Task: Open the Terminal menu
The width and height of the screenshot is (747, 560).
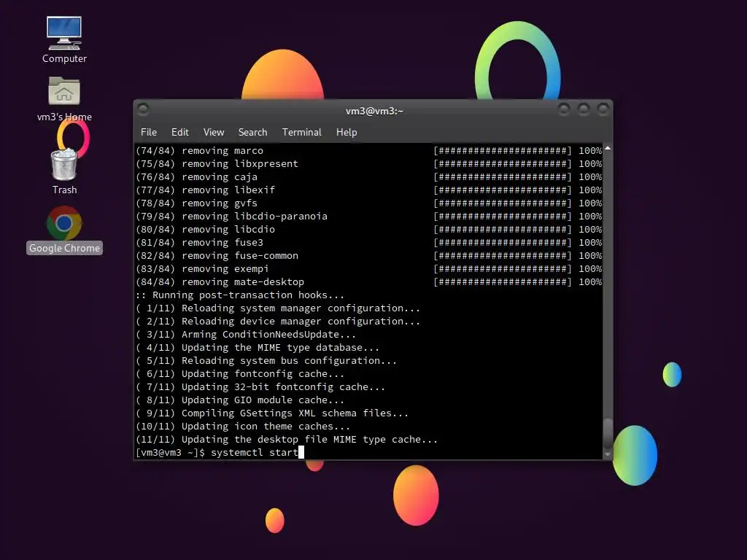Action: pos(301,133)
